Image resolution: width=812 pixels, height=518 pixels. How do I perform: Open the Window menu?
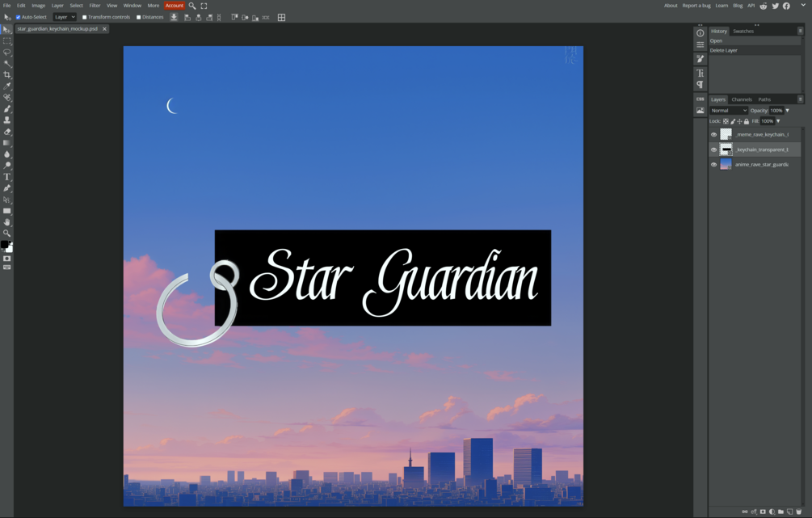point(132,6)
